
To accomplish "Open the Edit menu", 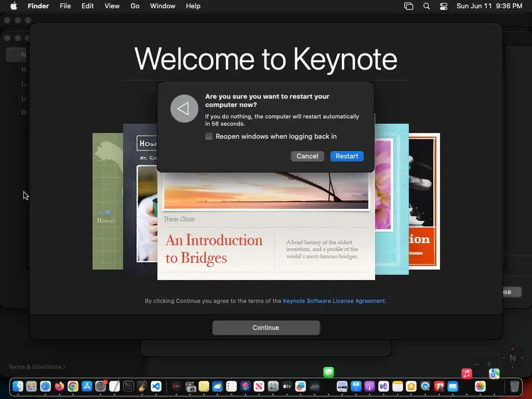I will click(87, 6).
